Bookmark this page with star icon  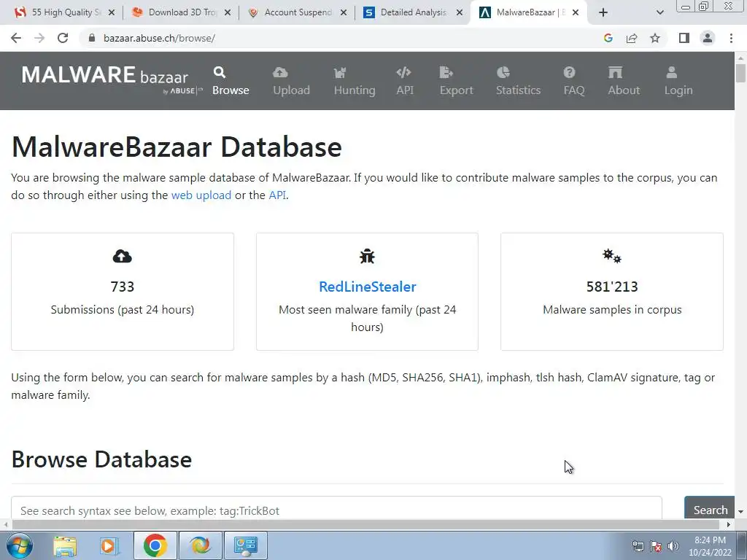(655, 38)
